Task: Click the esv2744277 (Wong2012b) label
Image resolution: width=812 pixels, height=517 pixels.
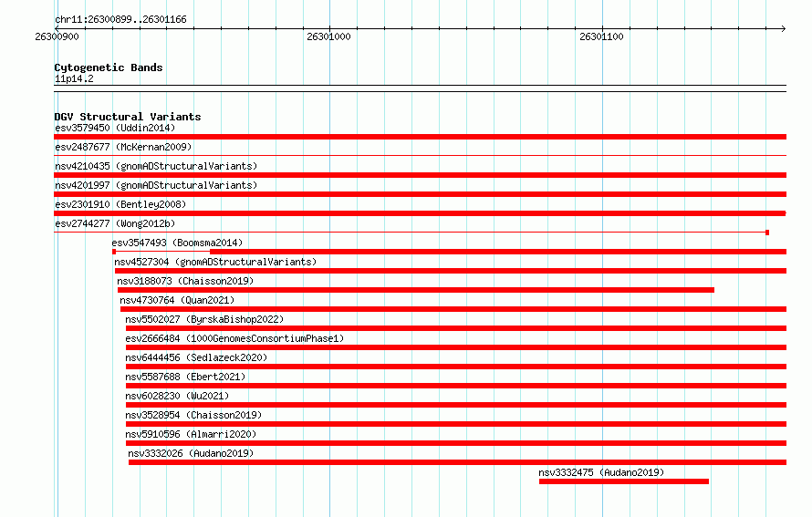Action: 115,223
